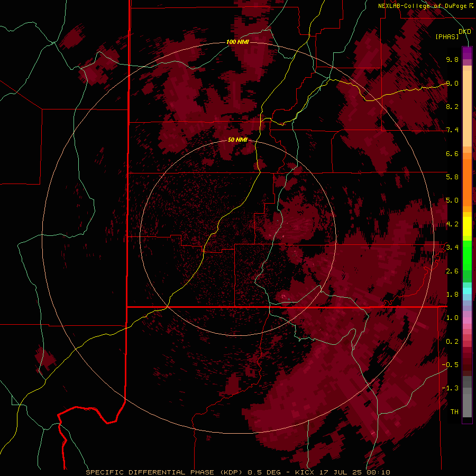Screen dimensions: 476x476
Task: Click the 1.0 scale value
Action: click(452, 318)
